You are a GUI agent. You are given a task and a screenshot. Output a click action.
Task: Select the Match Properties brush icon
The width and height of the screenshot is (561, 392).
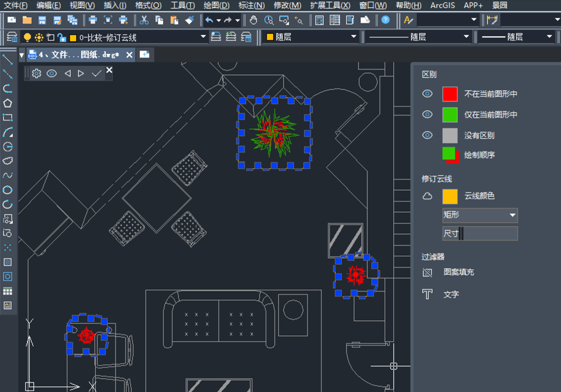(189, 20)
